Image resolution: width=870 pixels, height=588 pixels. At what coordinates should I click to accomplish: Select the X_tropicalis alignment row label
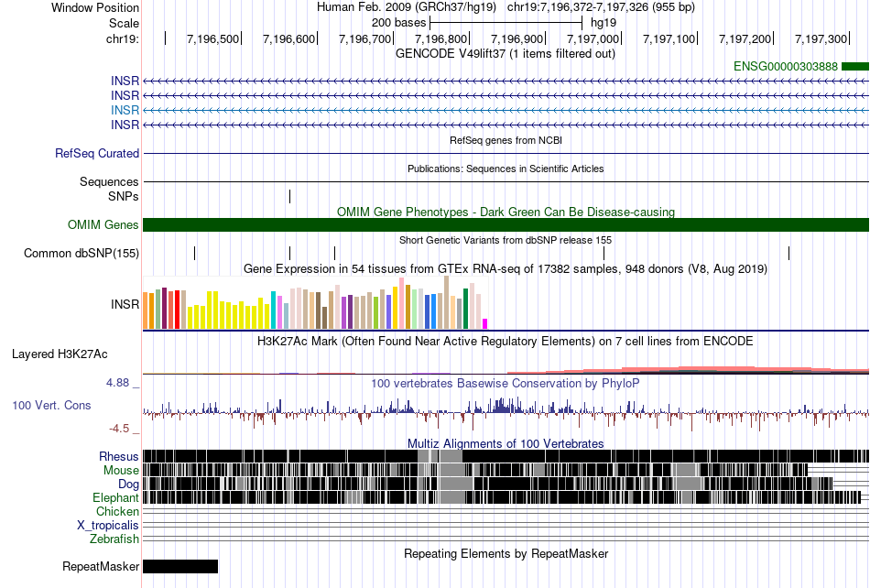coord(108,526)
